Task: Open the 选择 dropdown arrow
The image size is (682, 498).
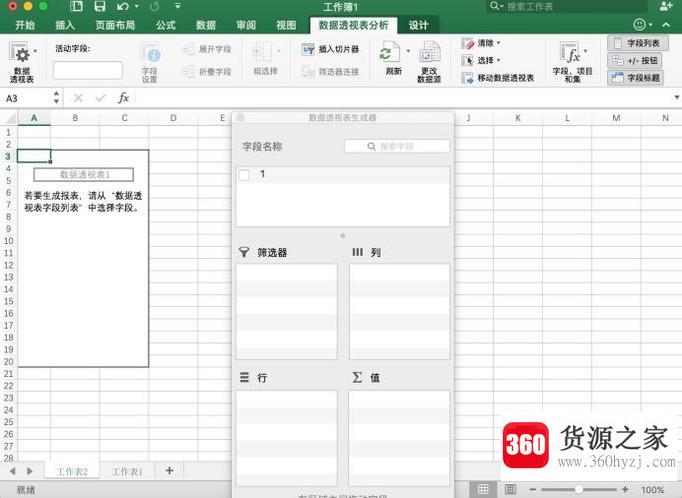Action: point(498,60)
